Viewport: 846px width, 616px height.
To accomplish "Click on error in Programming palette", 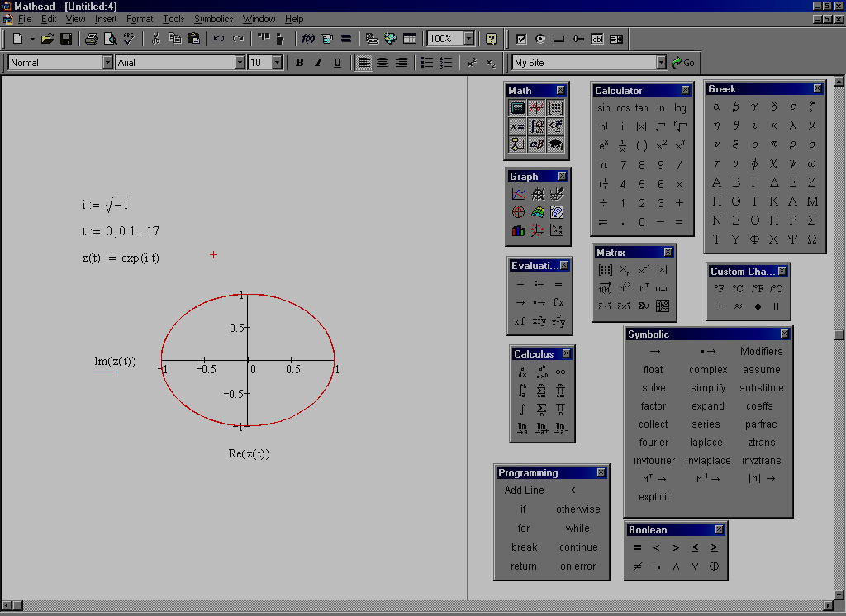I will [577, 566].
